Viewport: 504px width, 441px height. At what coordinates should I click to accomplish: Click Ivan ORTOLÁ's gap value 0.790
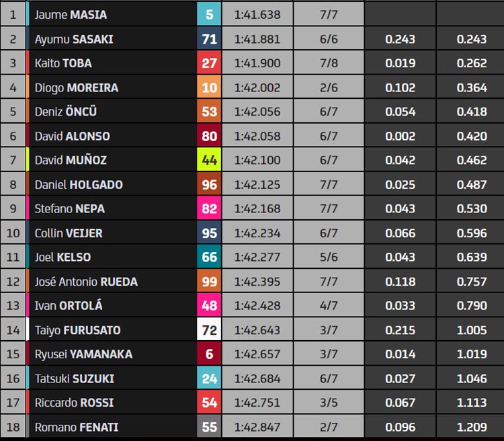pos(472,306)
